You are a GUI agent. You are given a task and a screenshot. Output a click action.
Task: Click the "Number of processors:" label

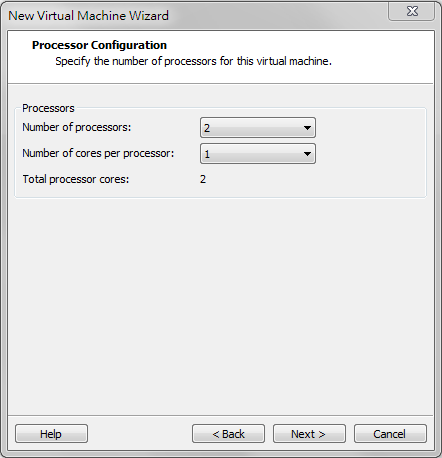pyautogui.click(x=77, y=127)
